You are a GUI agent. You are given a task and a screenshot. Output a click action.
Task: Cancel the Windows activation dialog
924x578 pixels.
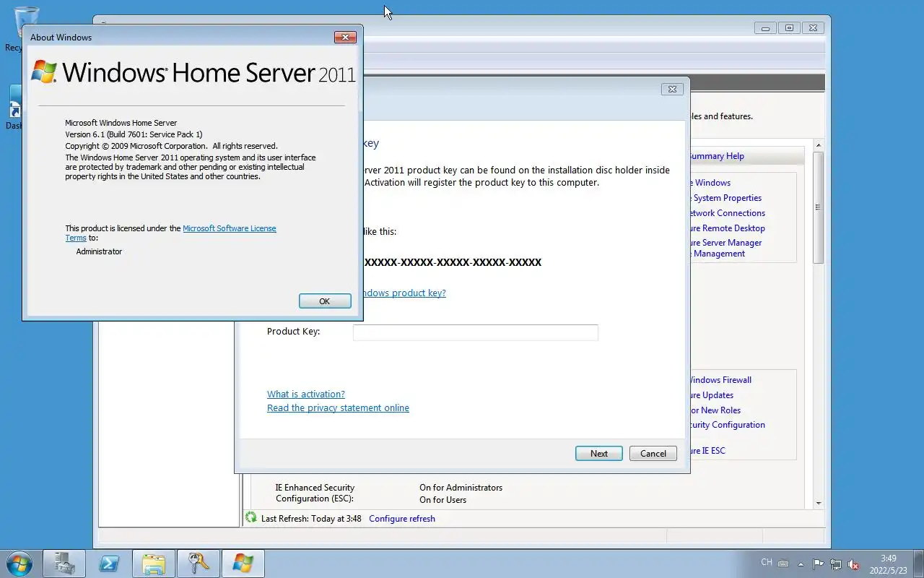tap(653, 454)
